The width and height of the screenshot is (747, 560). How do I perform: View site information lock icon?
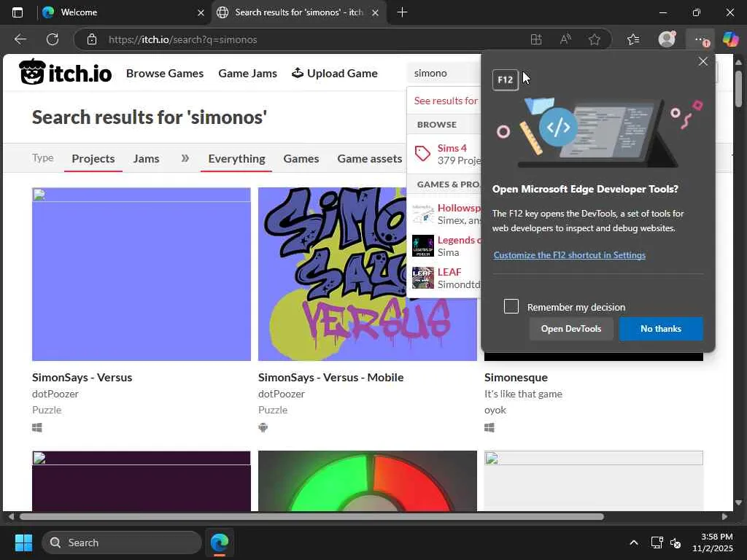tap(92, 39)
